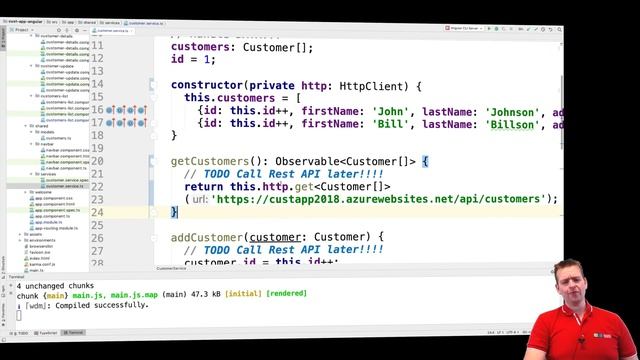640x360 pixels.
Task: Open app.component.css in project tree
Action: click(51, 198)
